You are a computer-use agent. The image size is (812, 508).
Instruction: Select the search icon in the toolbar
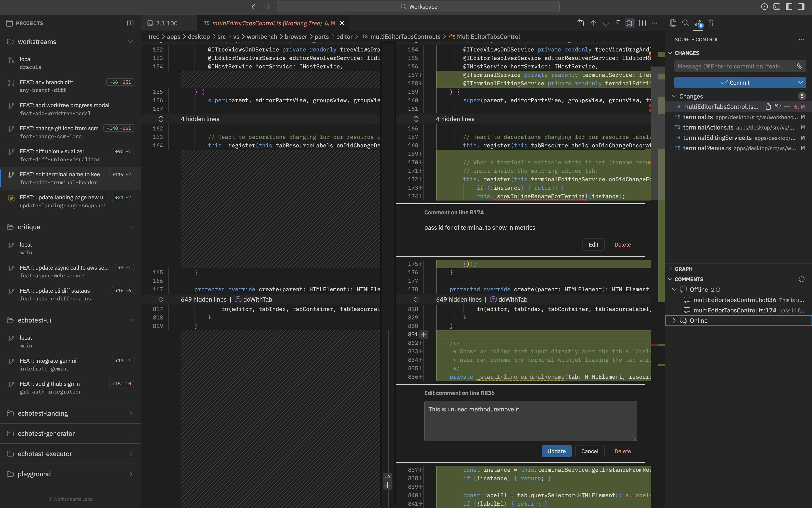pos(685,23)
